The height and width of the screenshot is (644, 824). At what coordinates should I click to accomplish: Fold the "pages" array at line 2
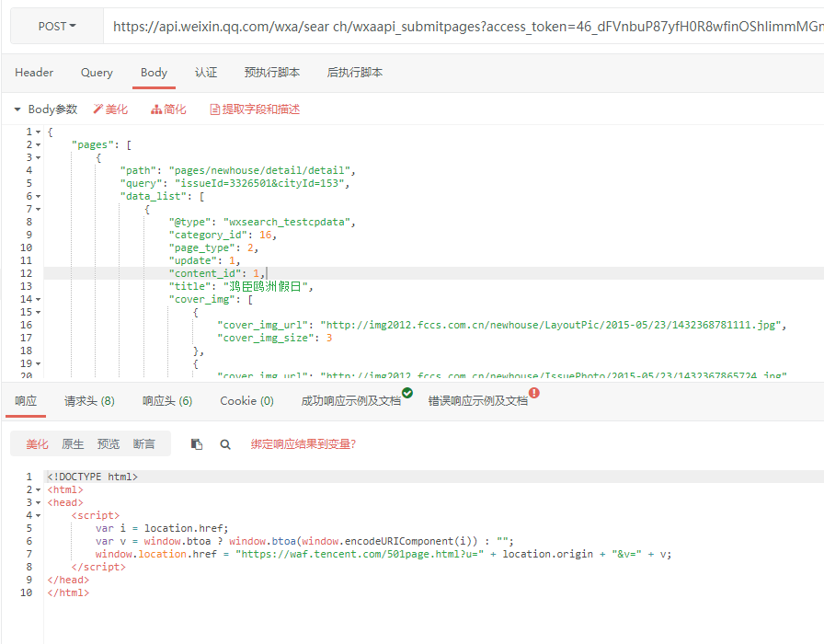click(x=39, y=144)
